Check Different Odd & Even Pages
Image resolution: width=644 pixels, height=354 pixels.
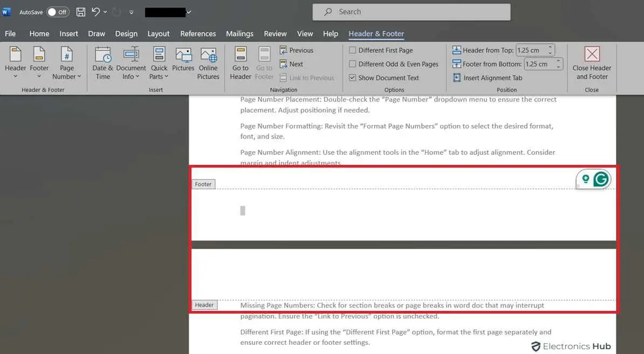[352, 64]
